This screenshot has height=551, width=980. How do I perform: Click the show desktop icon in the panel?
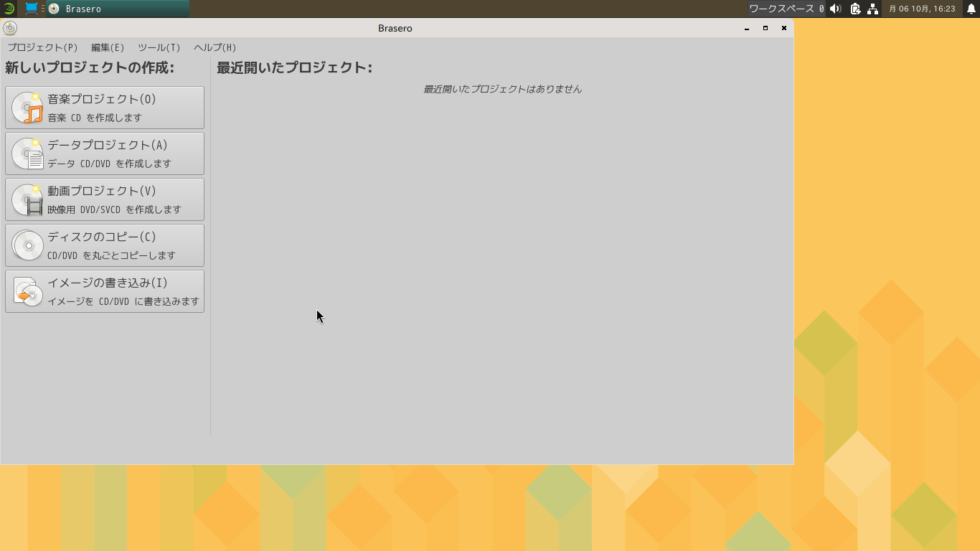32,9
